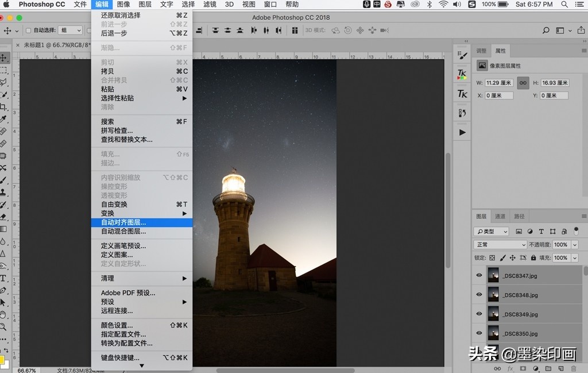
Task: Hide the _DSC8347.jpg layer
Action: click(479, 275)
